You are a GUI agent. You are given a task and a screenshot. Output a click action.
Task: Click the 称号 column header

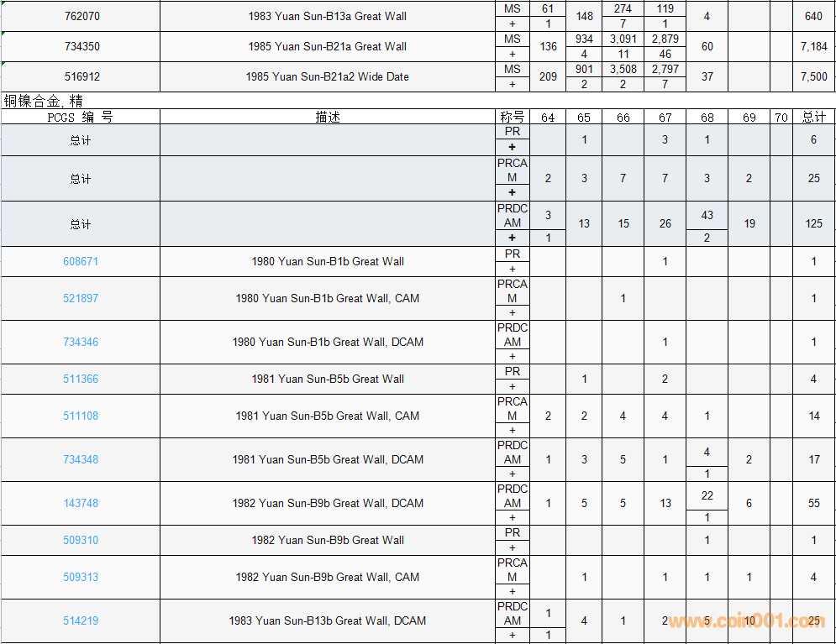pos(513,118)
